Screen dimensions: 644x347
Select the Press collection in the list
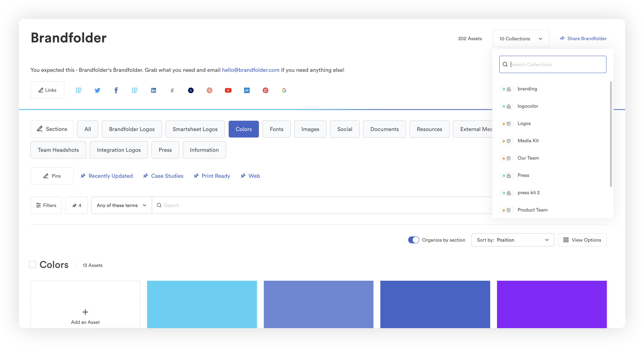pyautogui.click(x=523, y=175)
